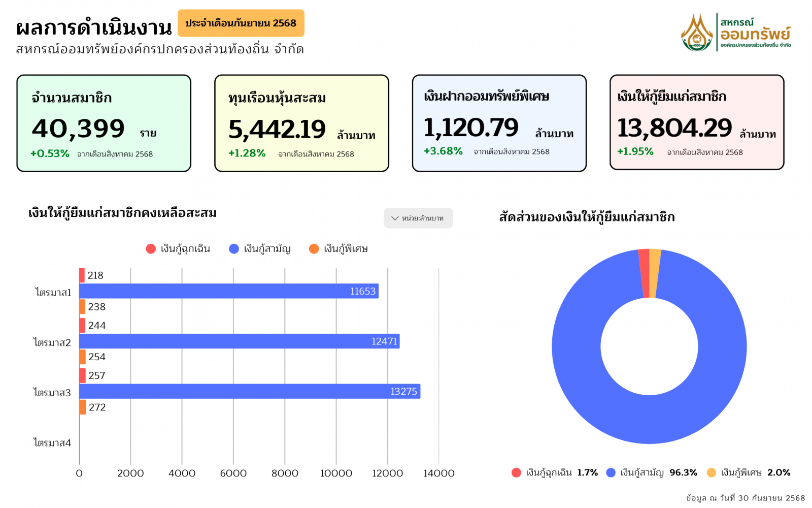
Task: Toggle the เงินกู้ฉุกเฉิน bar chart legend
Action: pyautogui.click(x=178, y=248)
